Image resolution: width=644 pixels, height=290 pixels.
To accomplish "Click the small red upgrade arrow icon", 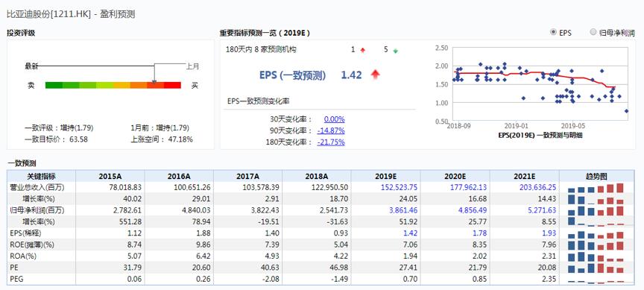I will click(363, 51).
